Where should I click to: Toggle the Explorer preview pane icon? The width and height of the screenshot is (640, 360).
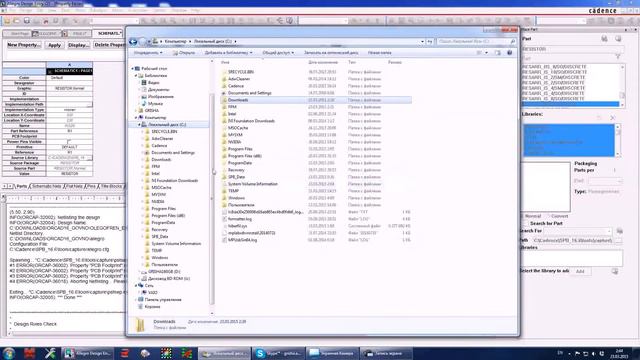pos(498,53)
